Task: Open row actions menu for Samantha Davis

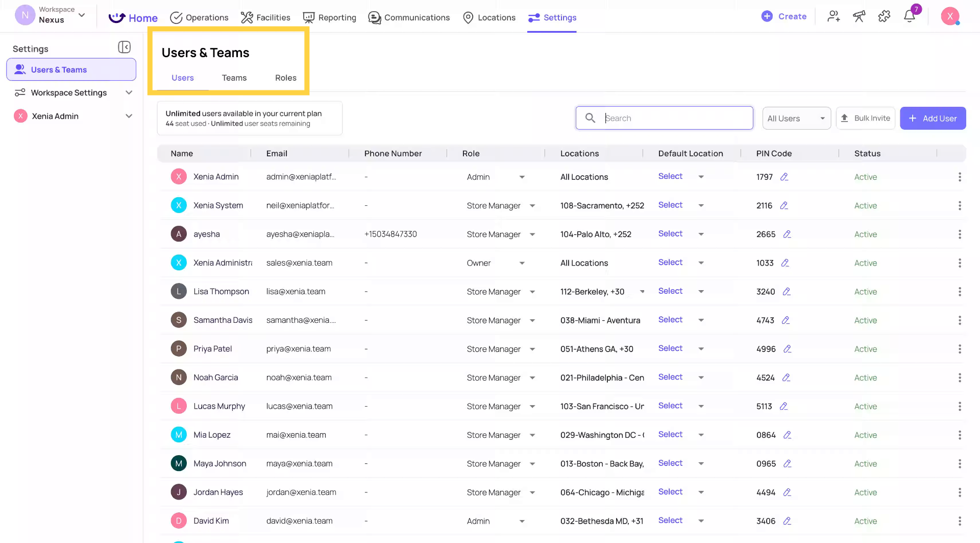Action: 960,320
